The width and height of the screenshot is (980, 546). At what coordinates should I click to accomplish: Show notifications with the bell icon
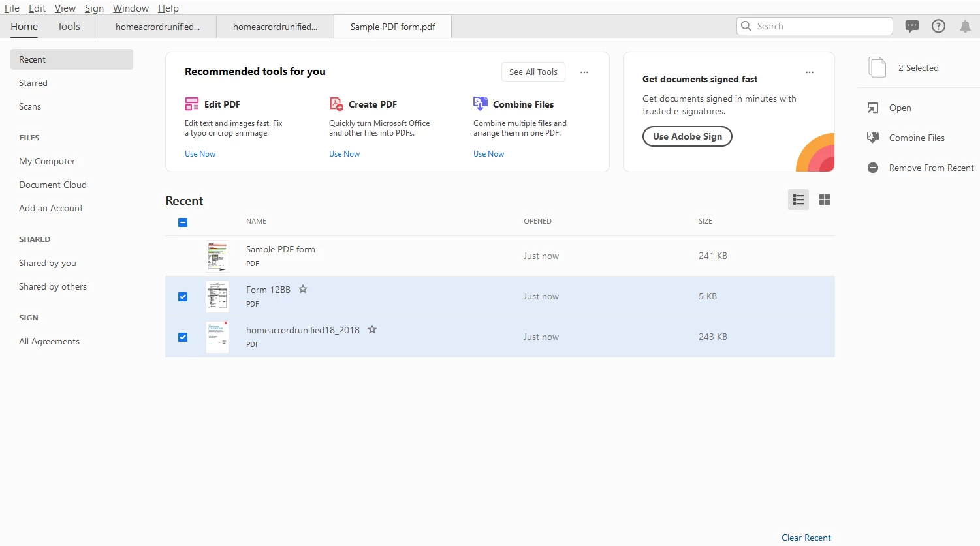coord(965,26)
